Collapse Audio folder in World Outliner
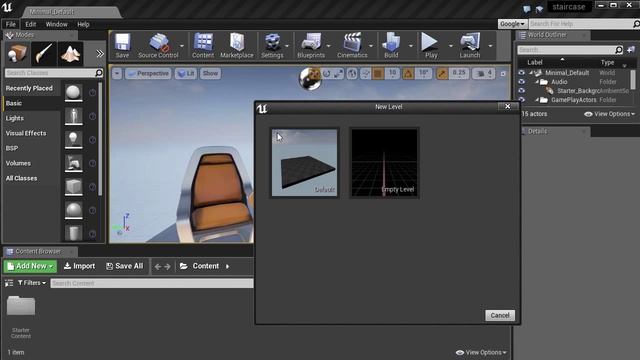The image size is (640, 360). pyautogui.click(x=537, y=82)
